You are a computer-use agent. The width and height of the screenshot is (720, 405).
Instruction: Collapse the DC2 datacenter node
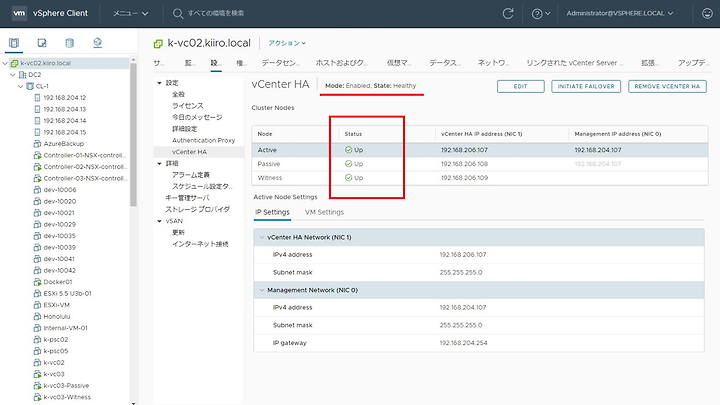13,74
